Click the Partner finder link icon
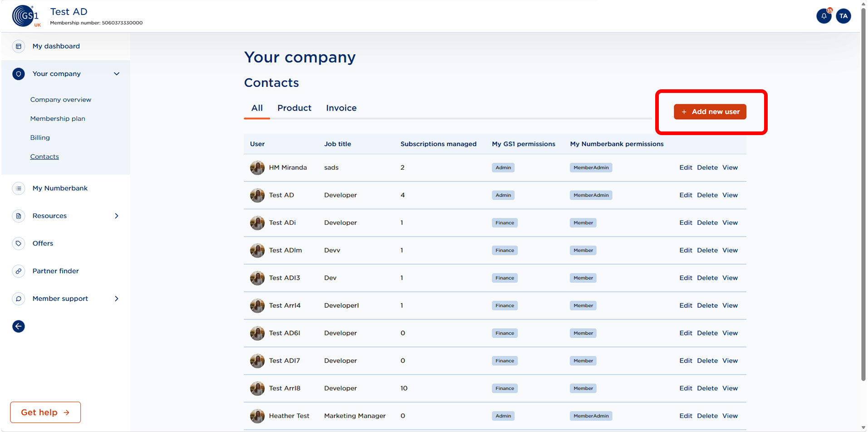 coord(19,271)
